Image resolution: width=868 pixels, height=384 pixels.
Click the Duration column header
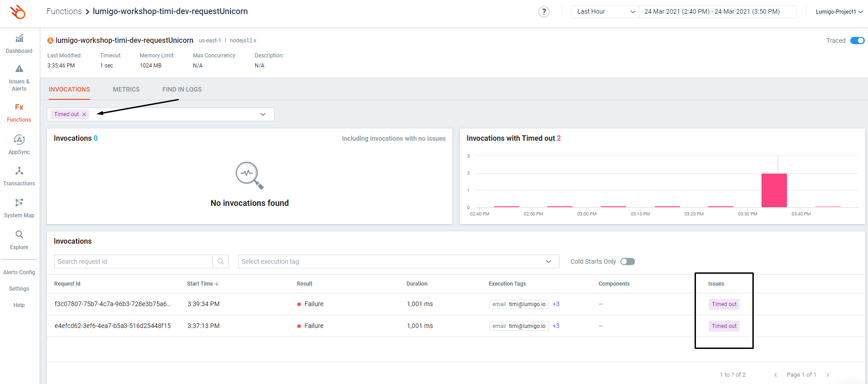click(x=417, y=284)
